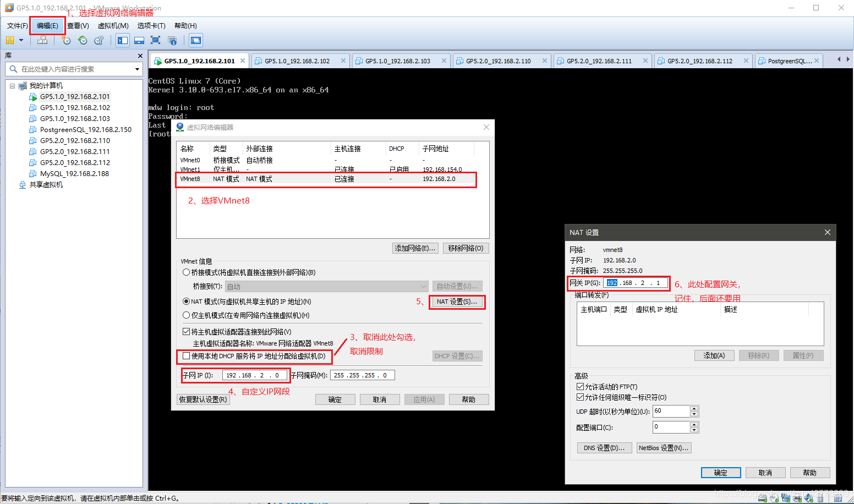Click the 子网掩码 input field
854x504 pixels.
click(x=362, y=375)
